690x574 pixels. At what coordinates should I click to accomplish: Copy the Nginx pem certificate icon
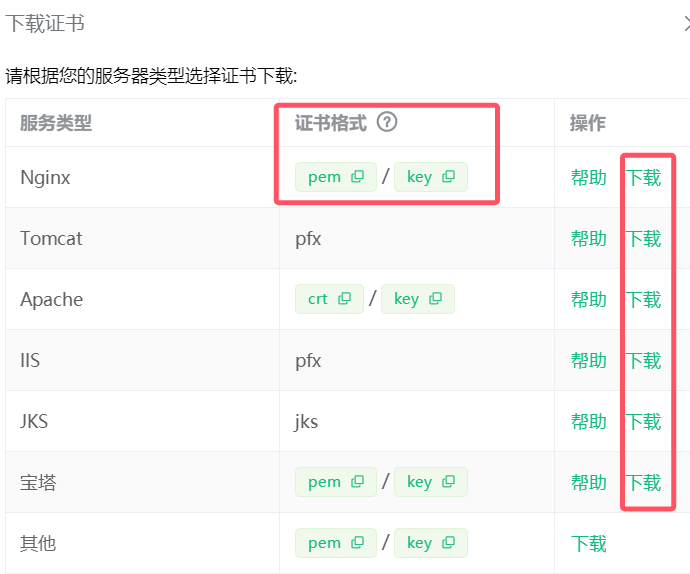tap(358, 177)
